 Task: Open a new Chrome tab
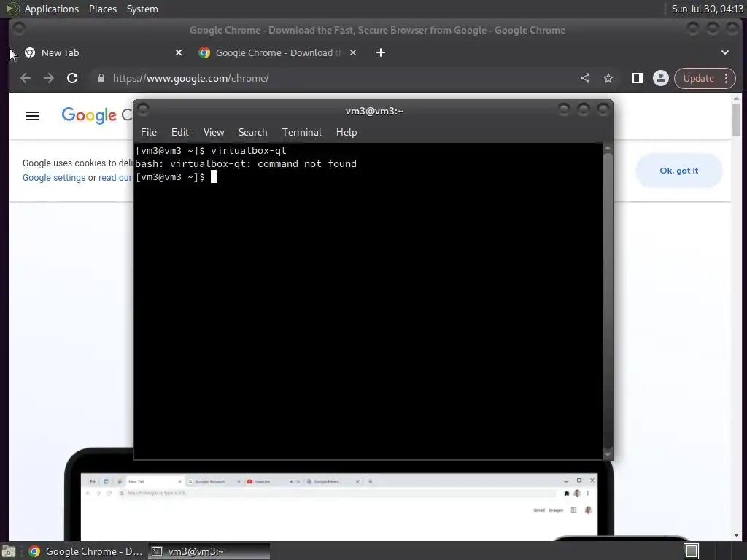point(381,52)
